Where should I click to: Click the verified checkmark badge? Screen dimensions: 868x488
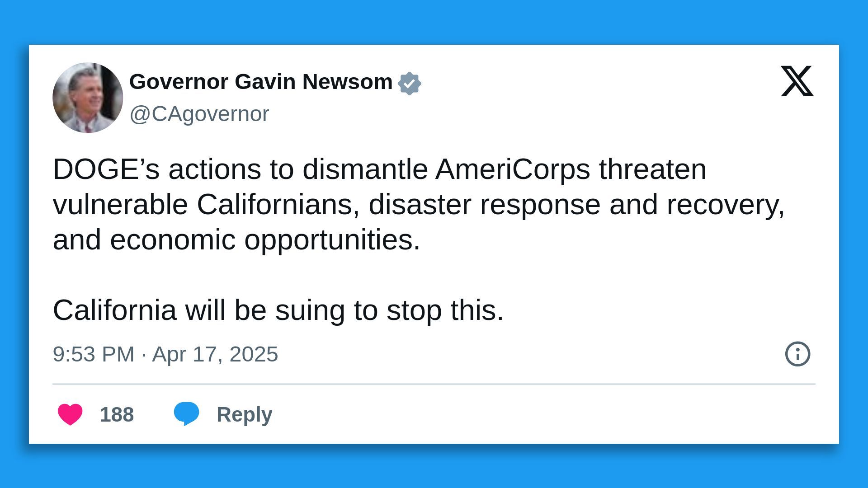coord(409,84)
